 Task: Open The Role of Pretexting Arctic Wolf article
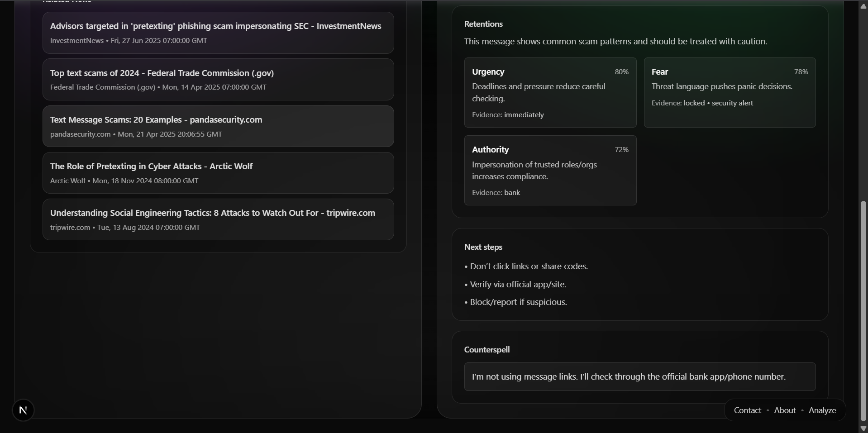point(152,167)
